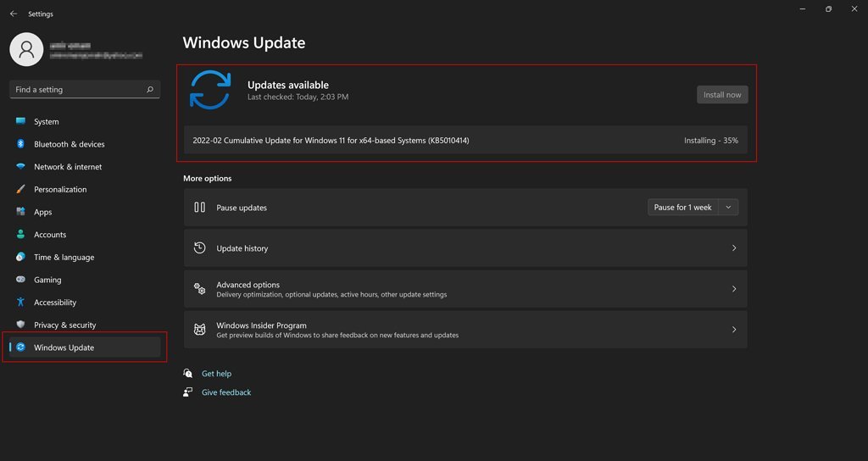Viewport: 868px width, 461px height.
Task: Click the Network wifi icon in sidebar
Action: coord(20,167)
